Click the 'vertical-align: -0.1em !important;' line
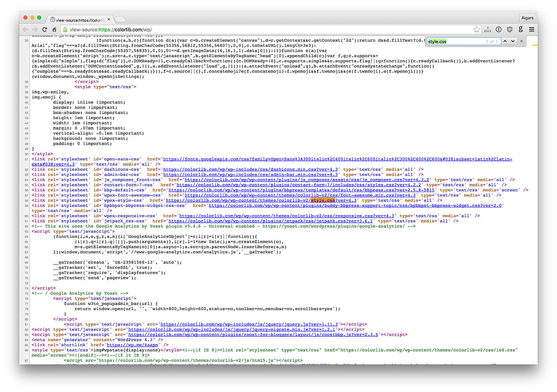 (99, 133)
